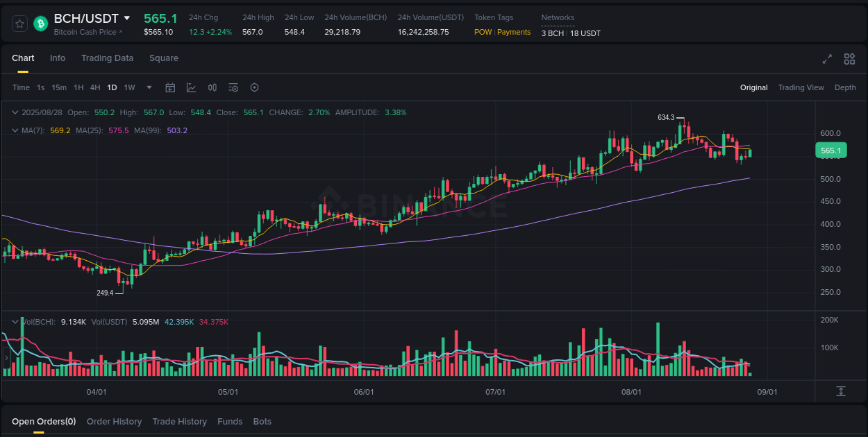Open the layout grid icon
The image size is (868, 437).
849,59
